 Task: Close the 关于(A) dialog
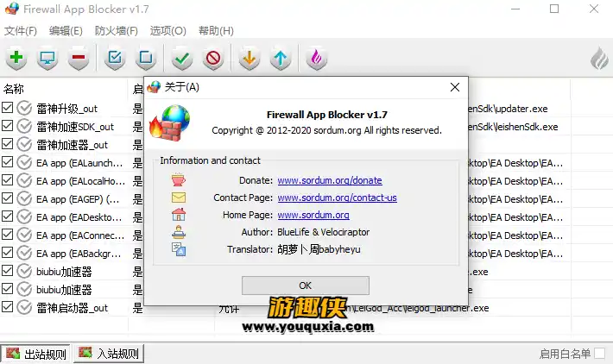(455, 87)
